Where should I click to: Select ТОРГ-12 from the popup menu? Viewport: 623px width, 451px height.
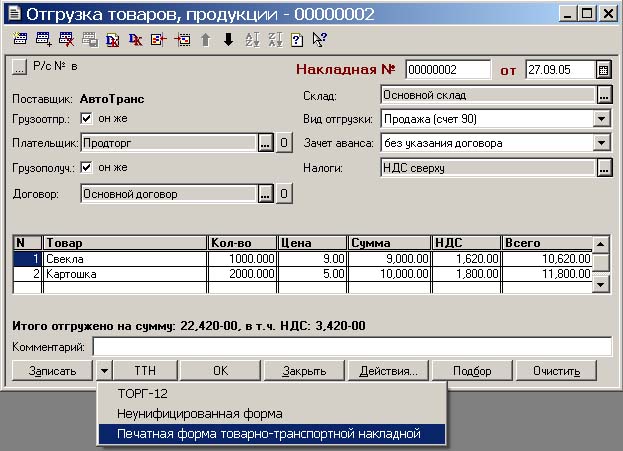[272, 393]
